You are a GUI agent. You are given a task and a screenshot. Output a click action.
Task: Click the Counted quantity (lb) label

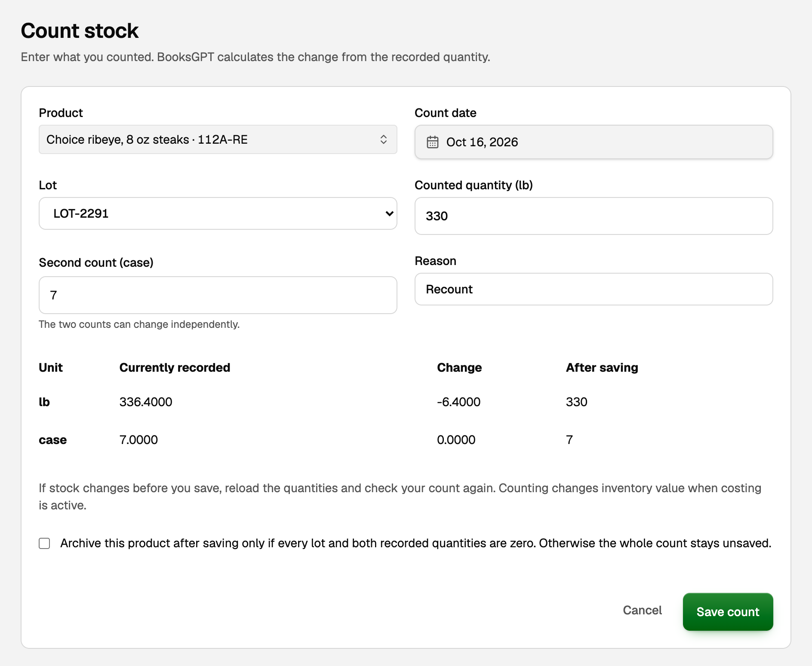tap(474, 185)
